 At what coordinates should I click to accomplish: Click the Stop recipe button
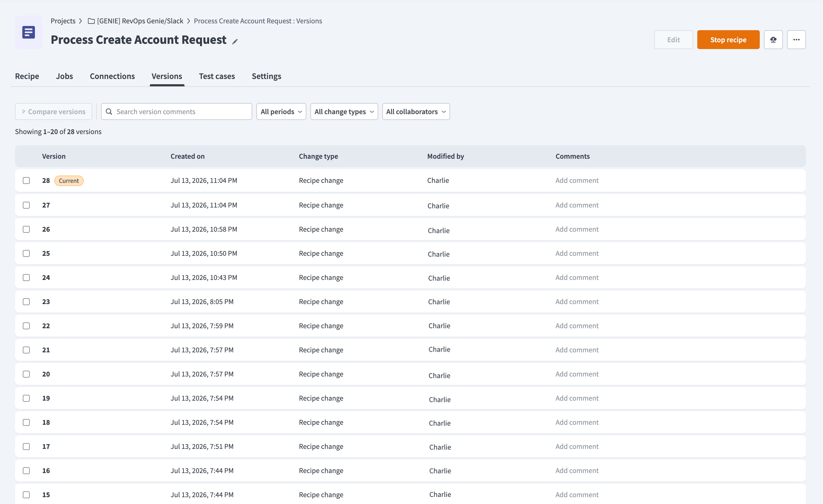pyautogui.click(x=728, y=40)
